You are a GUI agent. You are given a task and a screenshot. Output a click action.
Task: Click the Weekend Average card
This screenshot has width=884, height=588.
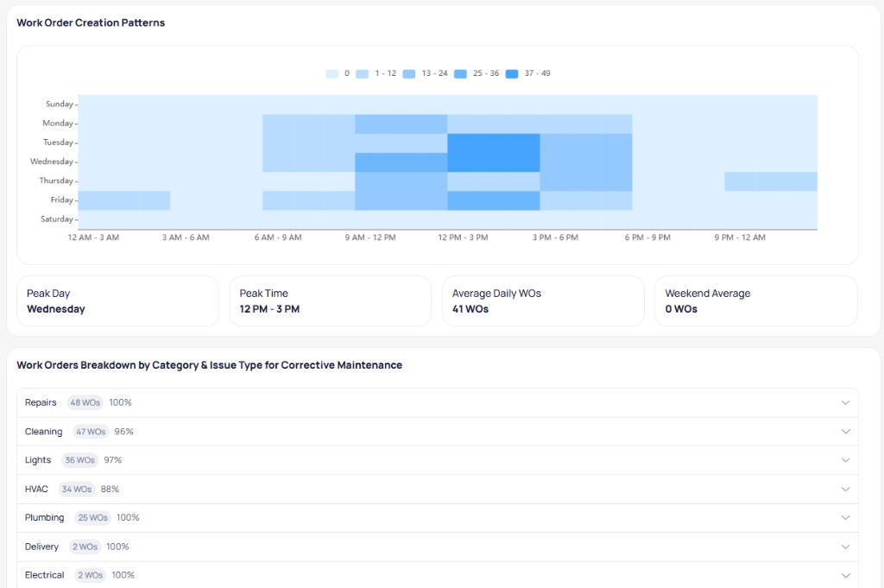pos(756,301)
